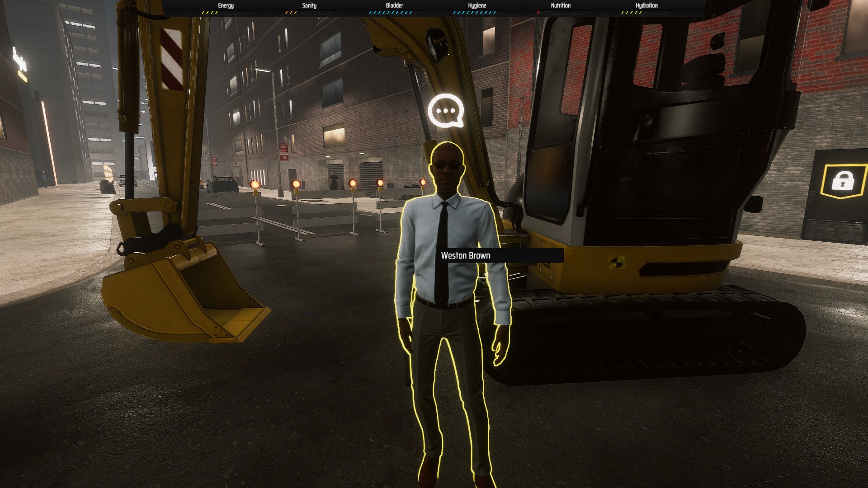Click the Hydration meter bar
868x488 pixels.
(646, 13)
